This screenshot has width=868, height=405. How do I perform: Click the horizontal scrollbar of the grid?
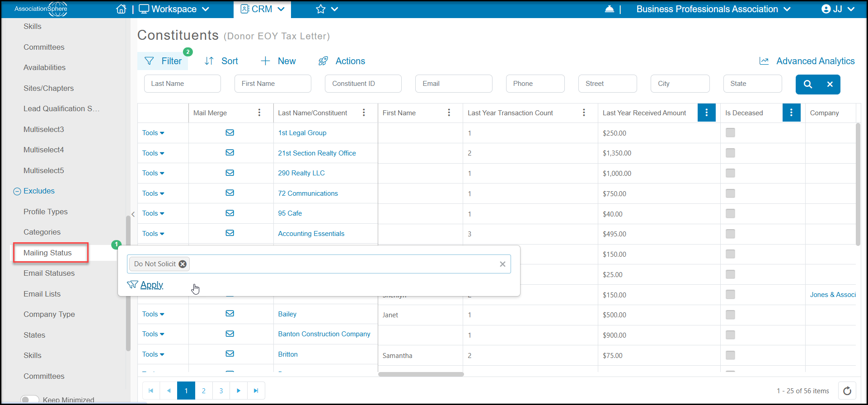(421, 374)
